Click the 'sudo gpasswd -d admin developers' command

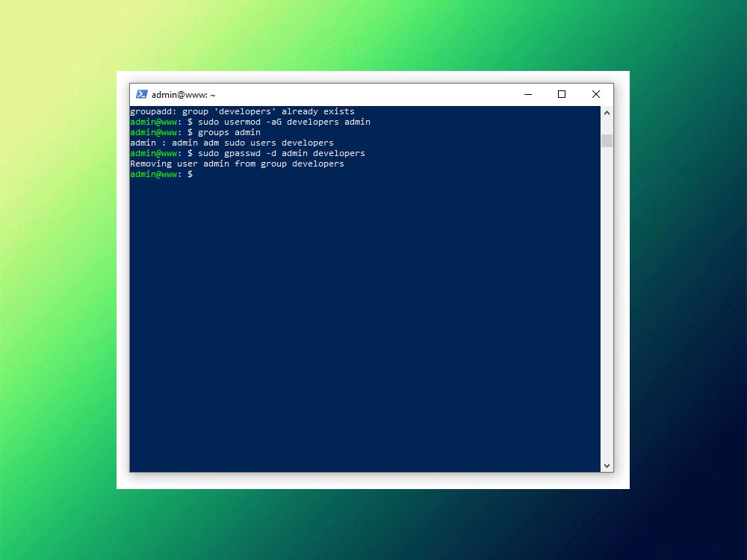[x=281, y=153]
